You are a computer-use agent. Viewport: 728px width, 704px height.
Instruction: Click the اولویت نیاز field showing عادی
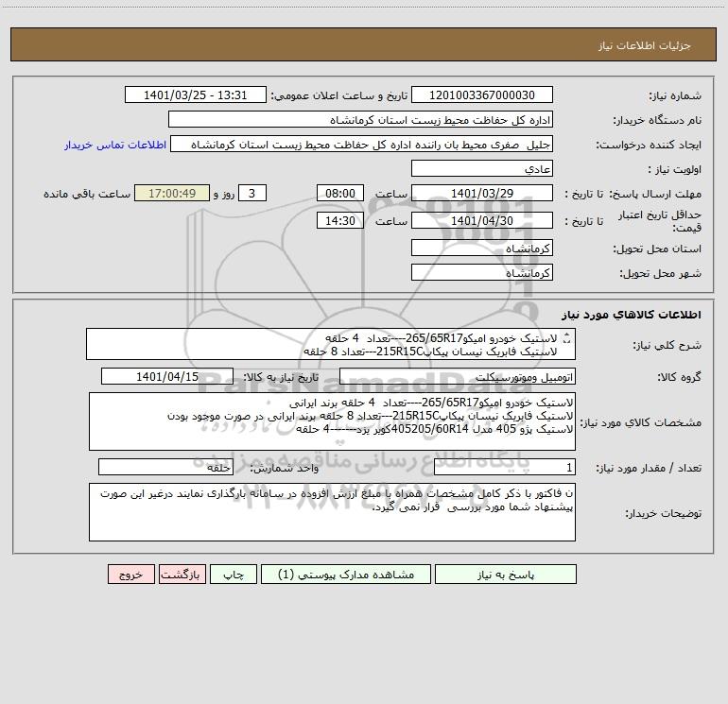click(482, 168)
